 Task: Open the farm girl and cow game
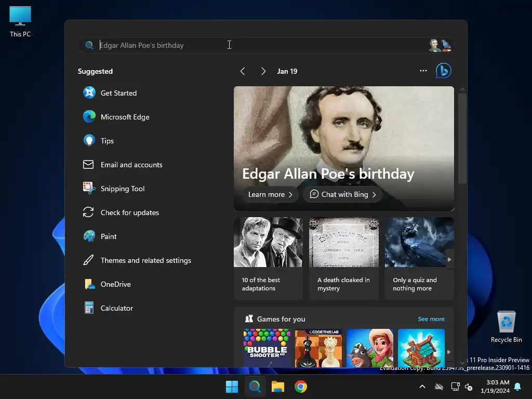tap(370, 348)
